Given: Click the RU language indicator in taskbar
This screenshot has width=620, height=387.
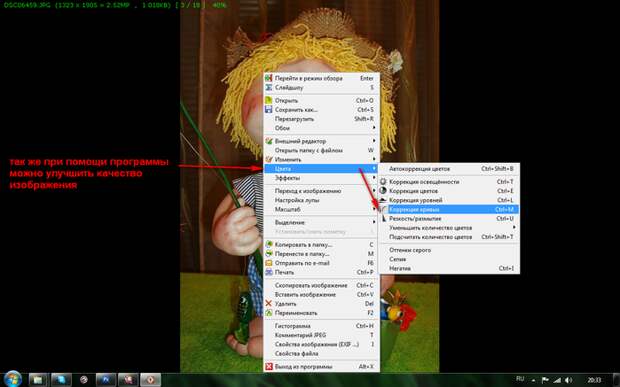Looking at the screenshot, I should (x=520, y=379).
